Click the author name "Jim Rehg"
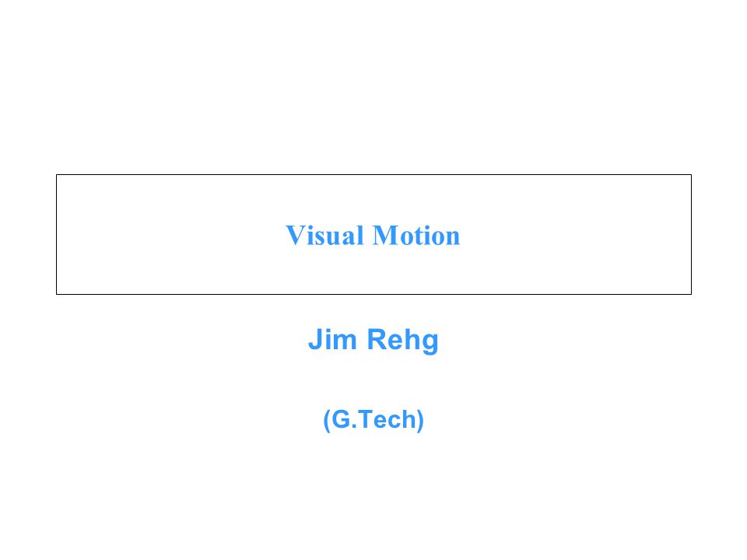747x560 pixels. tap(373, 340)
